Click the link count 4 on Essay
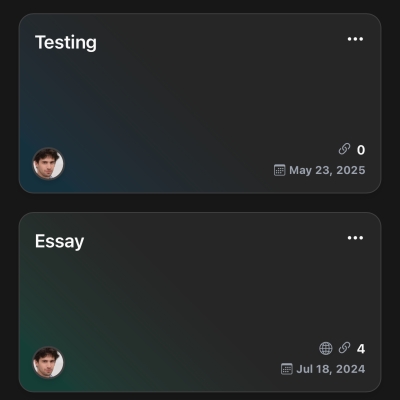 click(361, 349)
